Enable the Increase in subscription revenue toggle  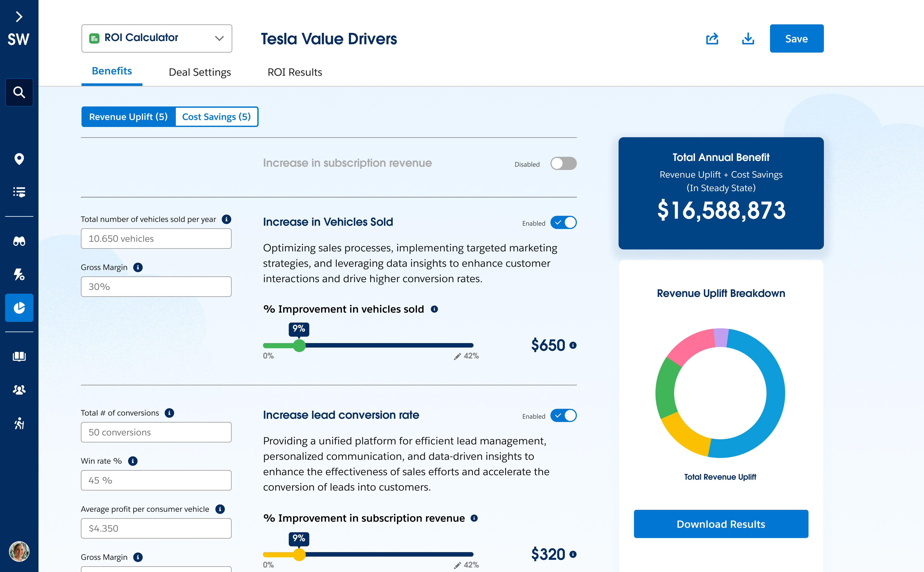tap(563, 164)
